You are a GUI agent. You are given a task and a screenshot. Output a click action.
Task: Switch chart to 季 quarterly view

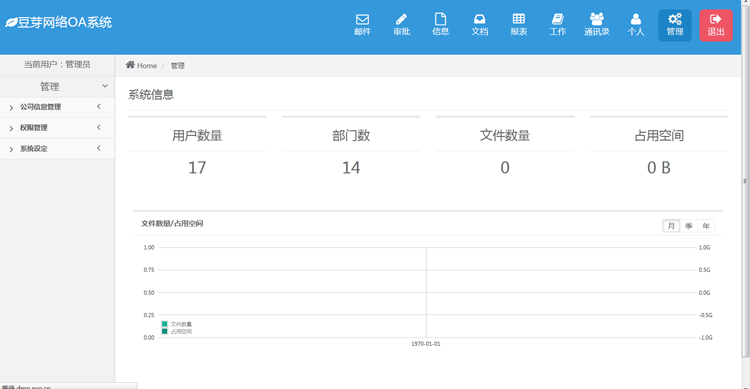point(688,226)
